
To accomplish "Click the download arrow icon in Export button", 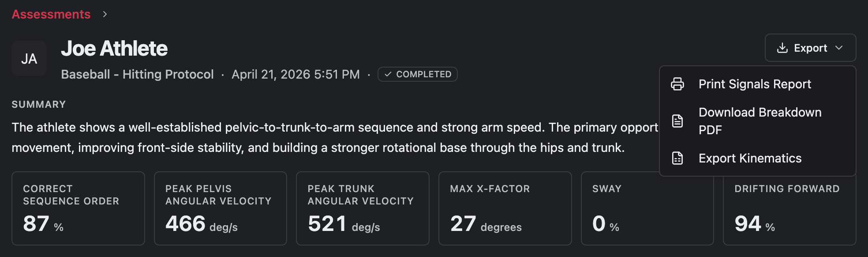I will point(782,48).
